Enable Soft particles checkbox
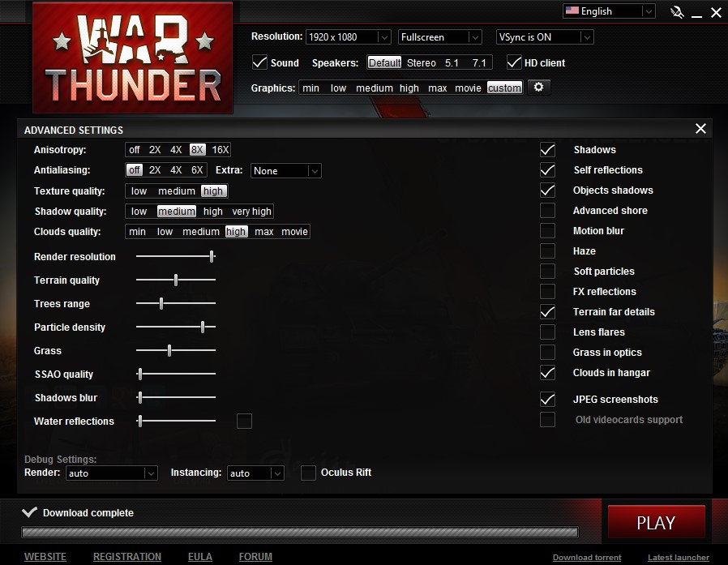 coord(547,271)
